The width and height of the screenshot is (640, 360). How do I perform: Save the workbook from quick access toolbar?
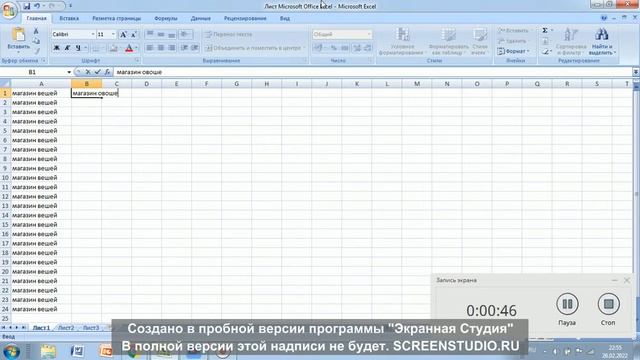(27, 6)
